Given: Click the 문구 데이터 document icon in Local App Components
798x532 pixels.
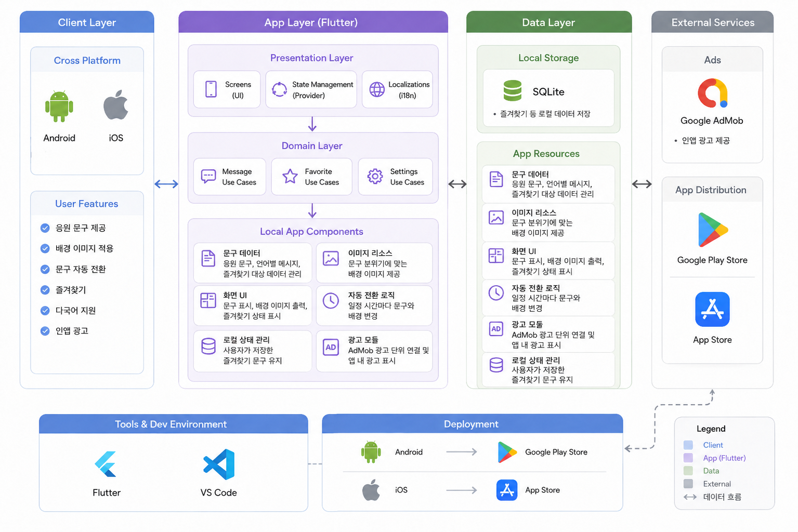Looking at the screenshot, I should (x=208, y=258).
